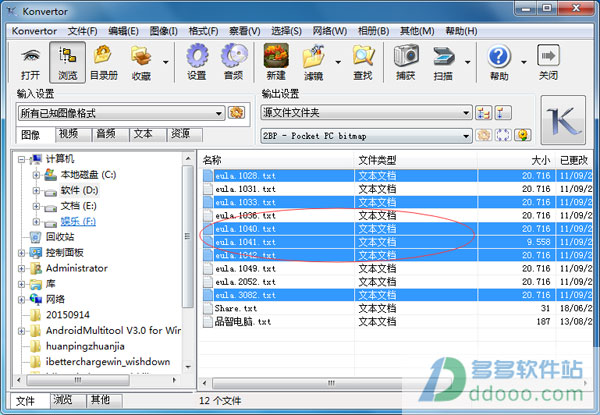Select the huanpingzhuanjia folder
This screenshot has width=600, height=415.
(85, 346)
